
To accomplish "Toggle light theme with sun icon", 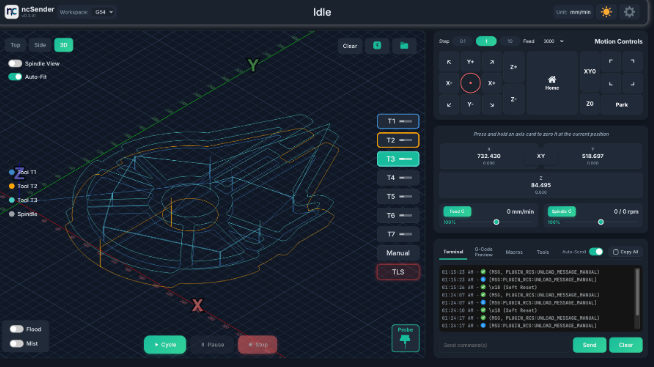I will click(606, 12).
